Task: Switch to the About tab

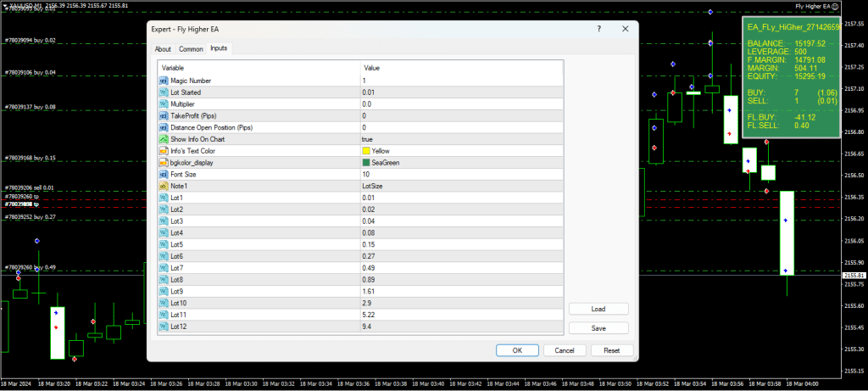Action: (163, 49)
